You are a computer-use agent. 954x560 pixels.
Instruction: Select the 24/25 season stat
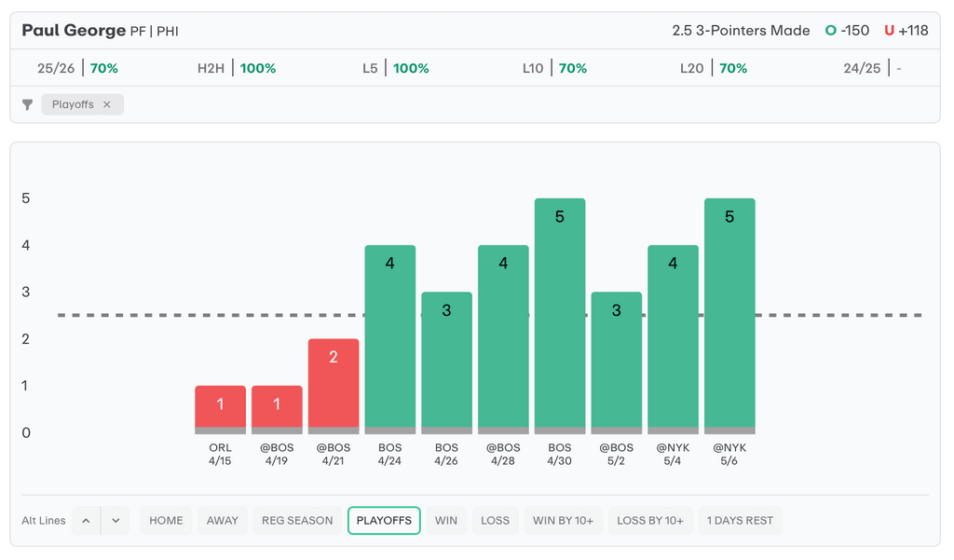[872, 68]
